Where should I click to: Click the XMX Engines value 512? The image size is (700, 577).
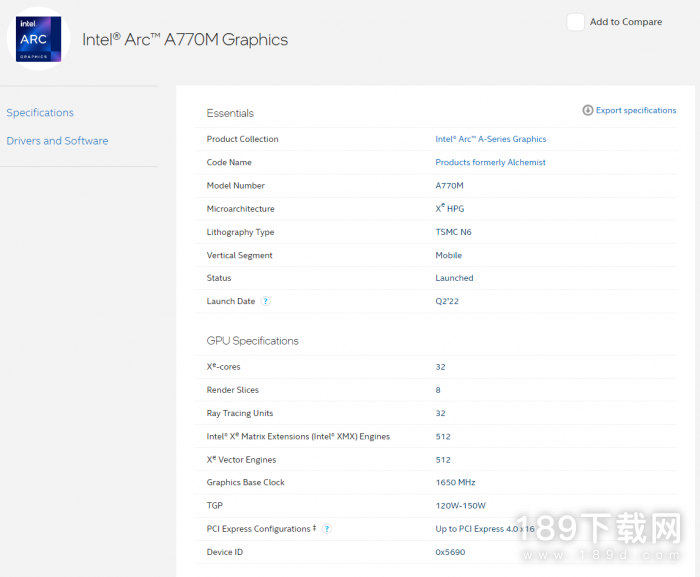pyautogui.click(x=443, y=436)
